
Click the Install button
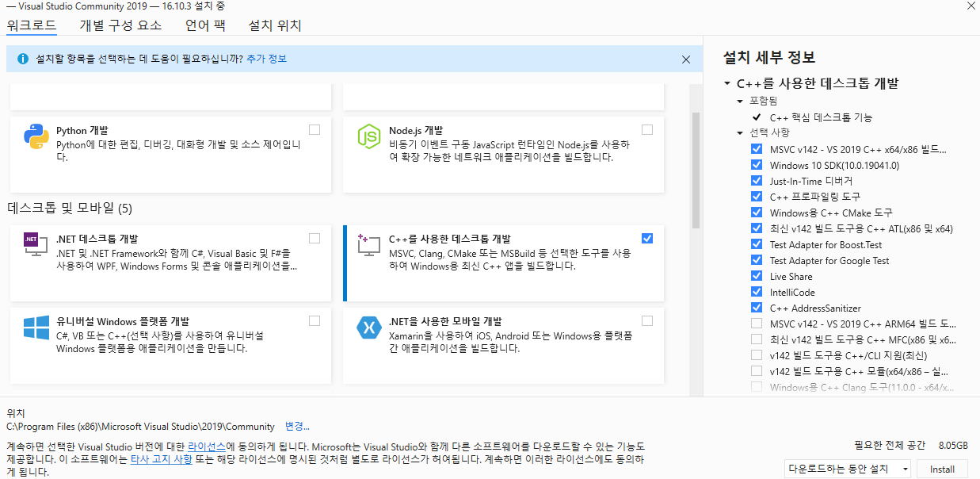click(x=942, y=469)
